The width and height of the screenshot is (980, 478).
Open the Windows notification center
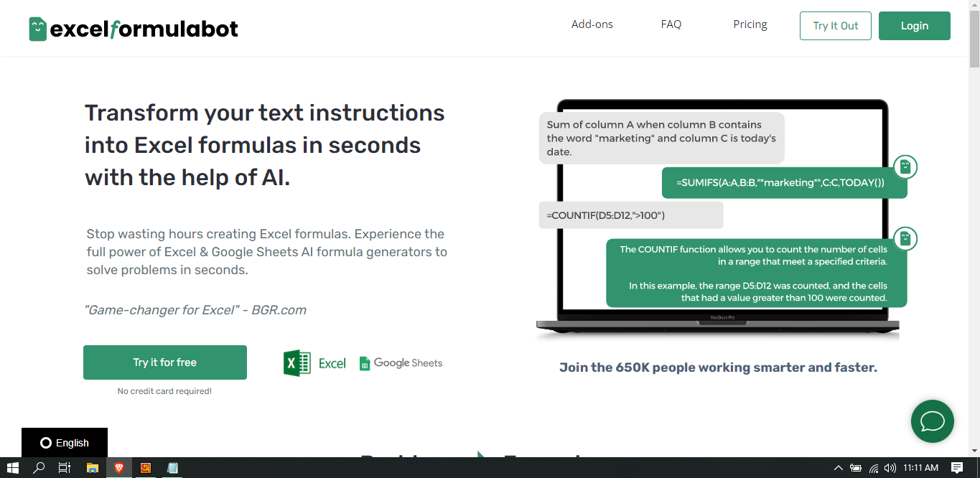click(957, 468)
